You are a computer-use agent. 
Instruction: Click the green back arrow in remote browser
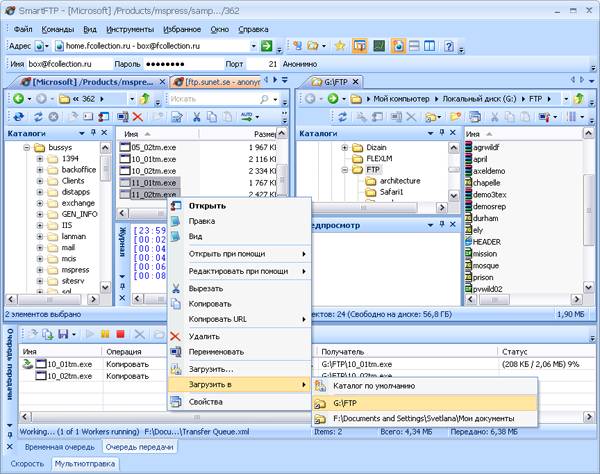[x=18, y=99]
